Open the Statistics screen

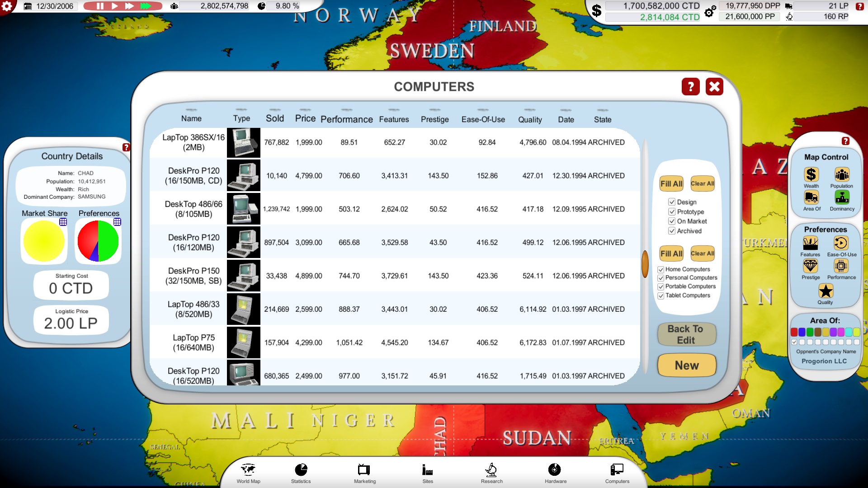tap(301, 473)
